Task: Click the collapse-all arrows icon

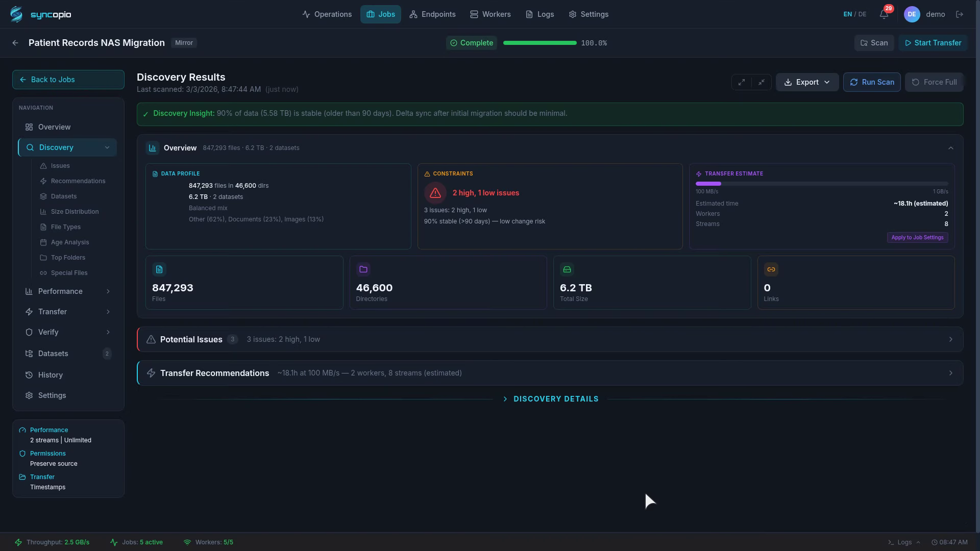Action: 761,82
